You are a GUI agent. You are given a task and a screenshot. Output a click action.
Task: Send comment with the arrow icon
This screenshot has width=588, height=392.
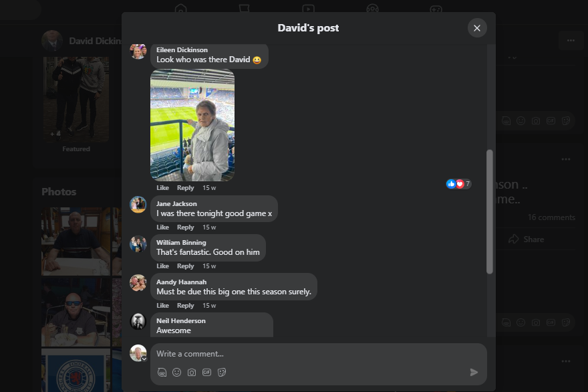pos(474,372)
